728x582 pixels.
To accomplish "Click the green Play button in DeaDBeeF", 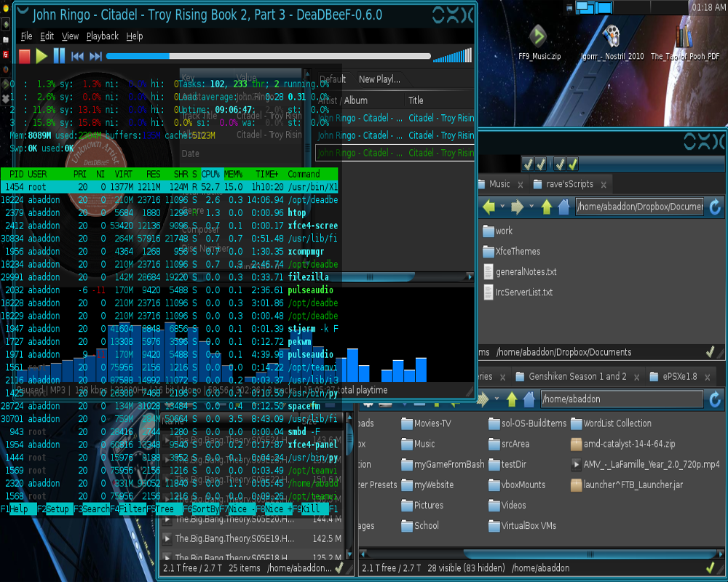I will (x=41, y=56).
